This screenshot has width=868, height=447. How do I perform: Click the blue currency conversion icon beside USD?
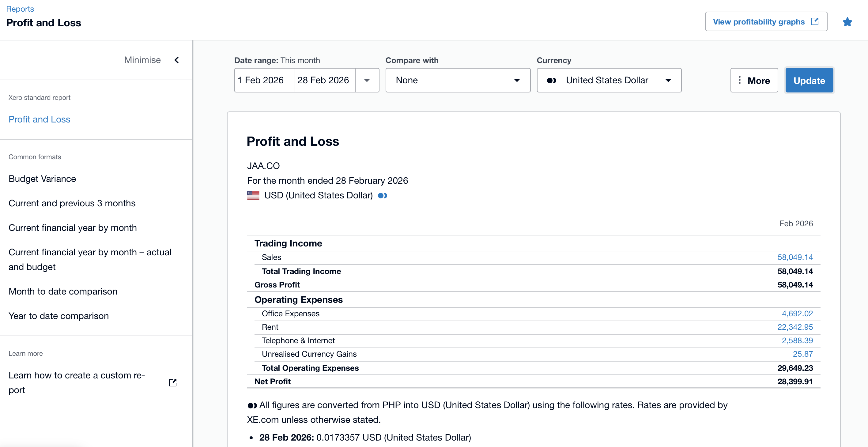pyautogui.click(x=383, y=196)
